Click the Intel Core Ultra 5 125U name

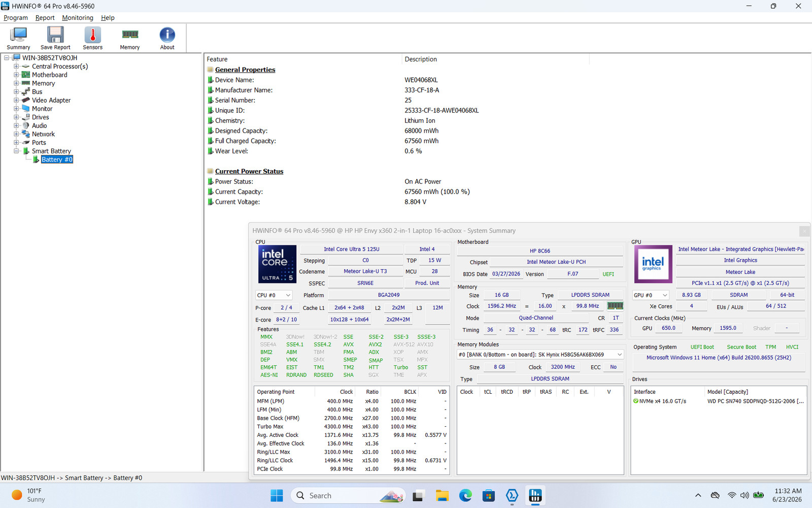pyautogui.click(x=352, y=249)
